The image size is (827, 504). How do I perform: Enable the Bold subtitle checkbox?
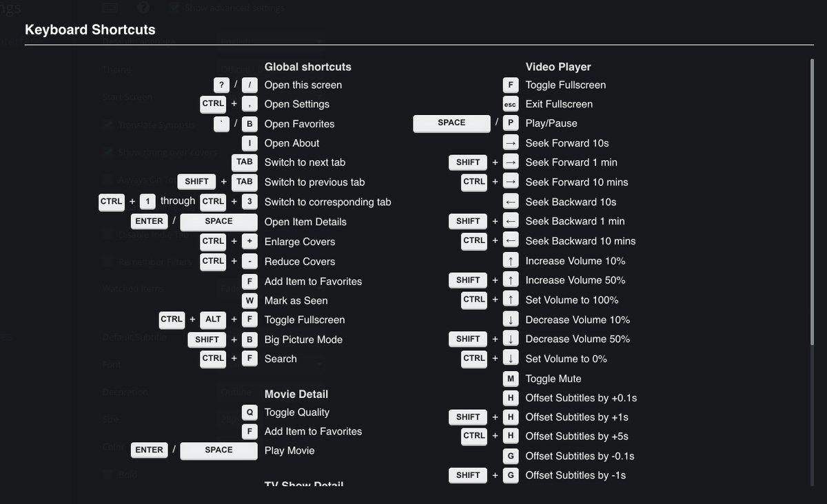(108, 474)
